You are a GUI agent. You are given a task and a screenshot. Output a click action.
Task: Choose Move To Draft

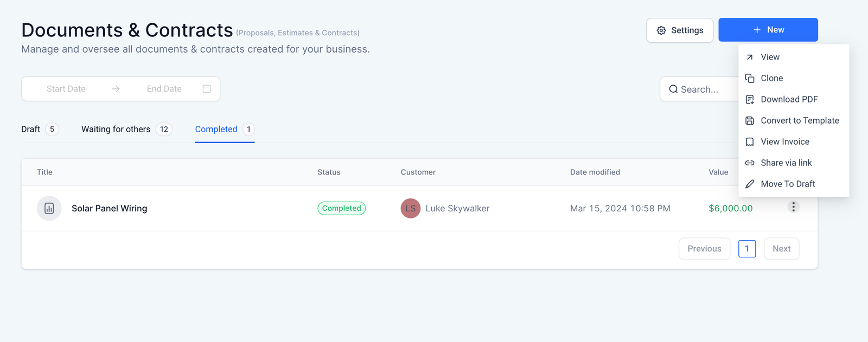click(x=788, y=184)
